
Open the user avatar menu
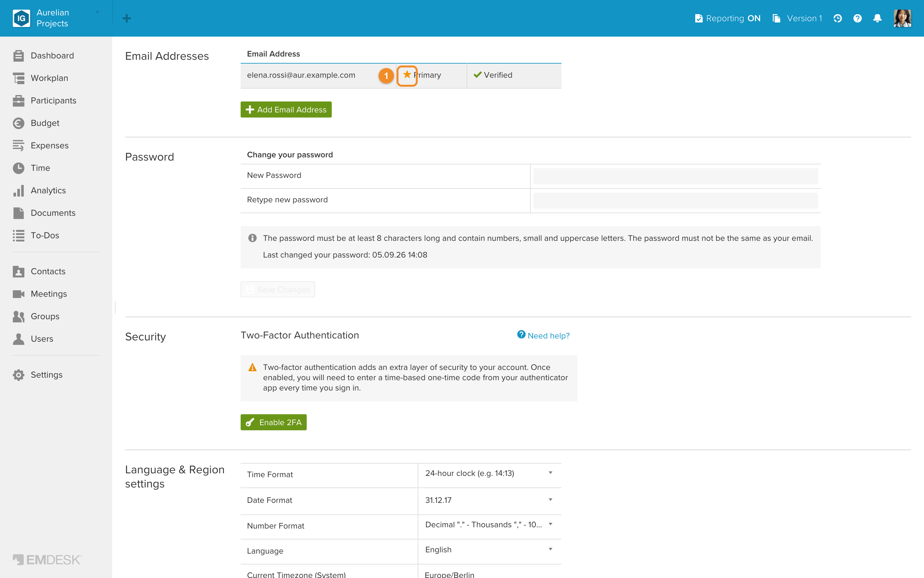click(902, 18)
